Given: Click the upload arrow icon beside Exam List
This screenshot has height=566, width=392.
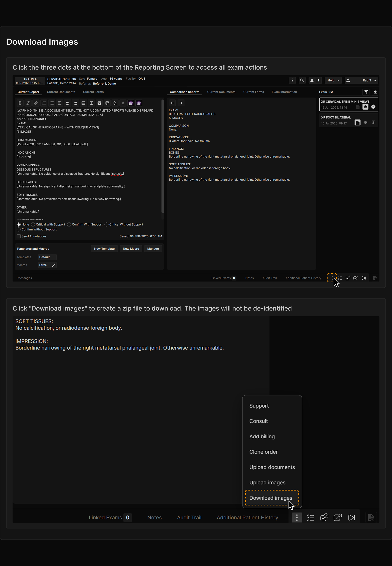Looking at the screenshot, I should (375, 92).
